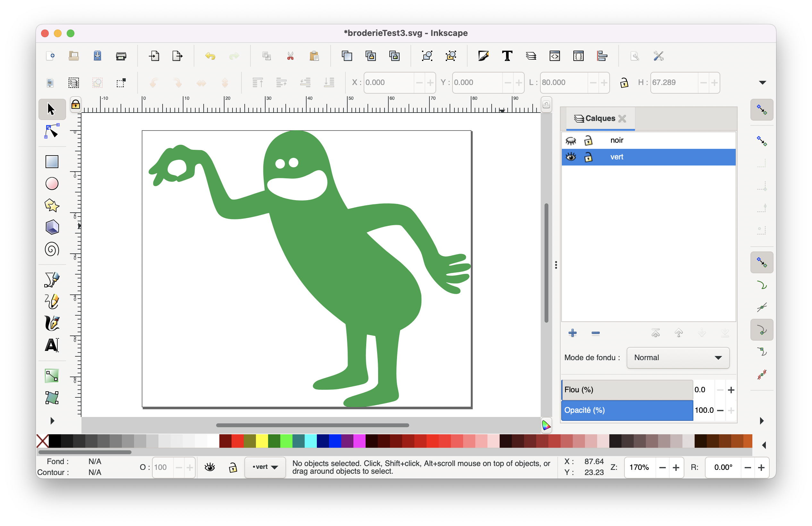Open the Align and Distribute dialog
Image resolution: width=812 pixels, height=526 pixels.
point(602,56)
